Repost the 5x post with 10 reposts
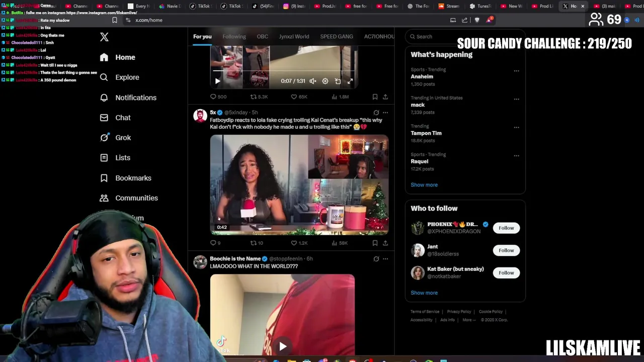 pyautogui.click(x=257, y=243)
